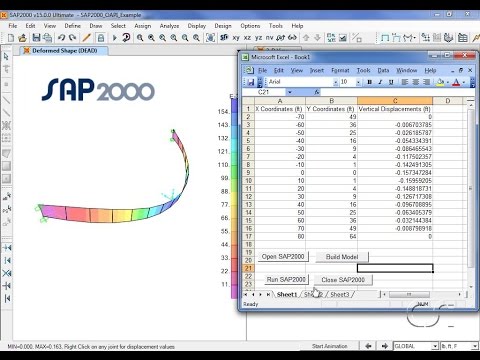Viewport: 480px width, 360px height.
Task: Click the Build Model button in Excel
Action: tap(342, 257)
